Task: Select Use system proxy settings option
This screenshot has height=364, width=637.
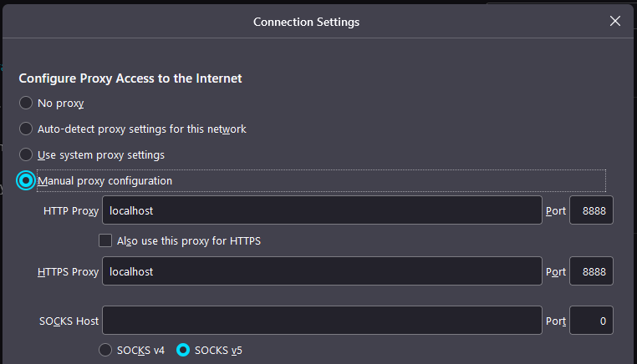Action: [27, 155]
